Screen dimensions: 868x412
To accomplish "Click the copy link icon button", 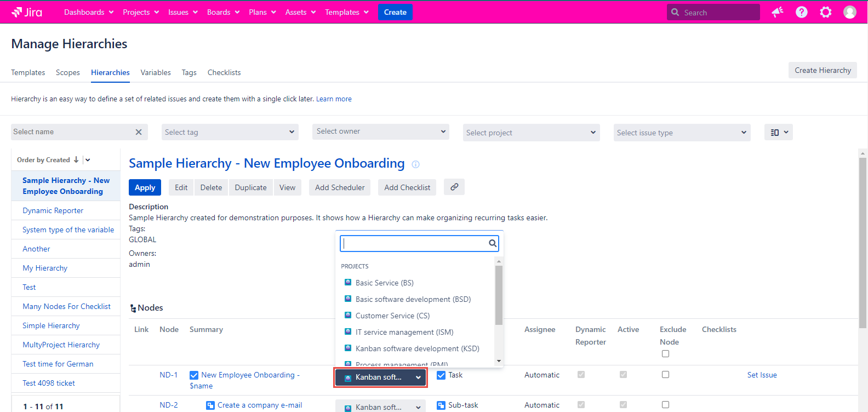I will 454,187.
